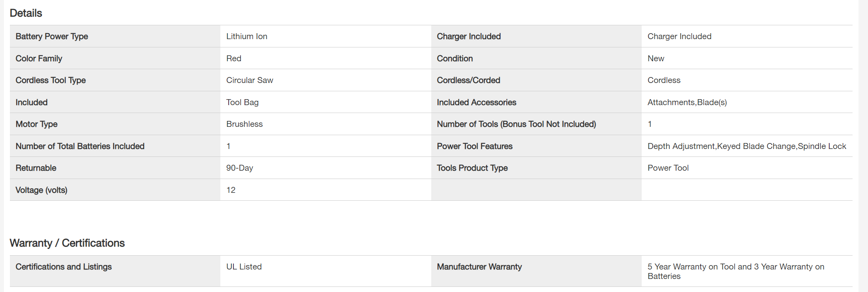Click the Brushless motor type value
The width and height of the screenshot is (868, 292).
click(x=244, y=124)
